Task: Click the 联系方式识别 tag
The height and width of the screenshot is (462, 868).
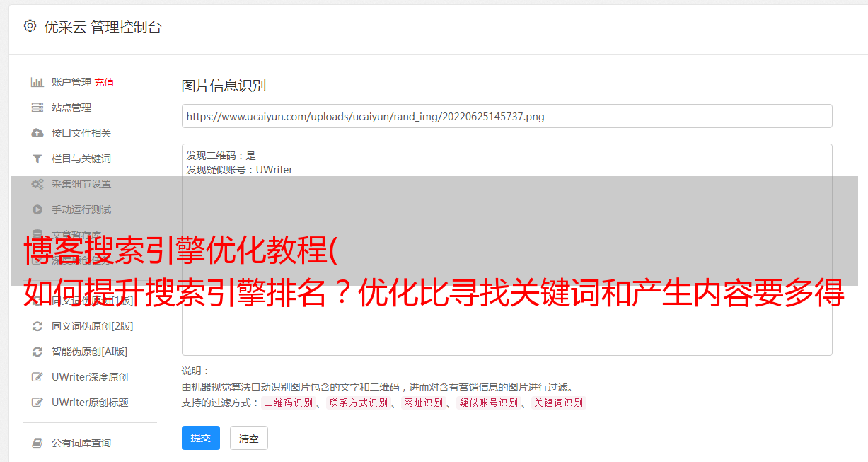Action: click(x=358, y=403)
